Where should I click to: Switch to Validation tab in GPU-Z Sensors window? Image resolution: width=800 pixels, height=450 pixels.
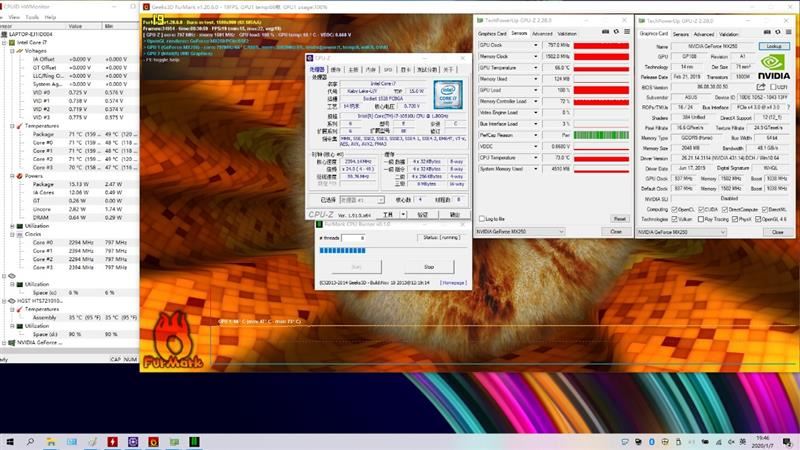pyautogui.click(x=567, y=34)
